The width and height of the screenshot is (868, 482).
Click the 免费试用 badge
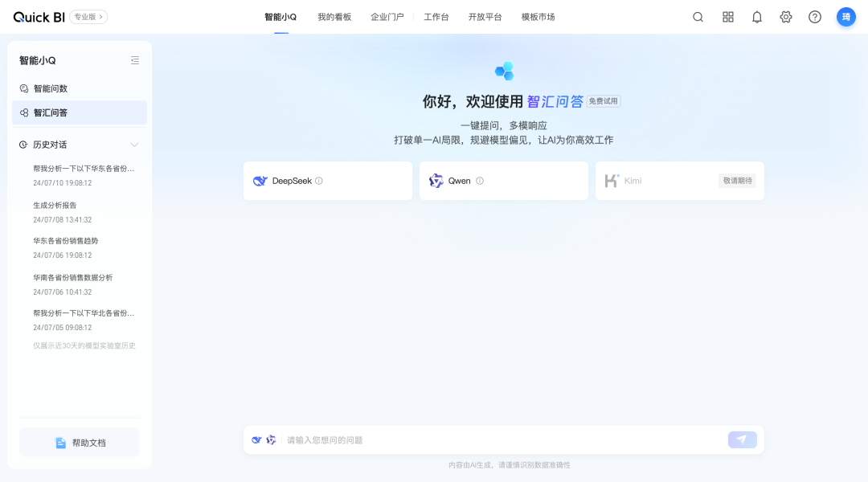[x=604, y=101]
